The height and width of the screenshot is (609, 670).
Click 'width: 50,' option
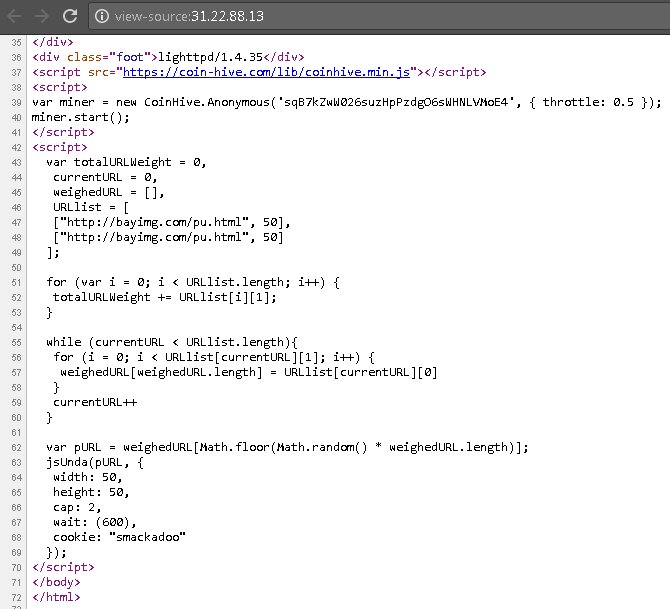[x=88, y=477]
